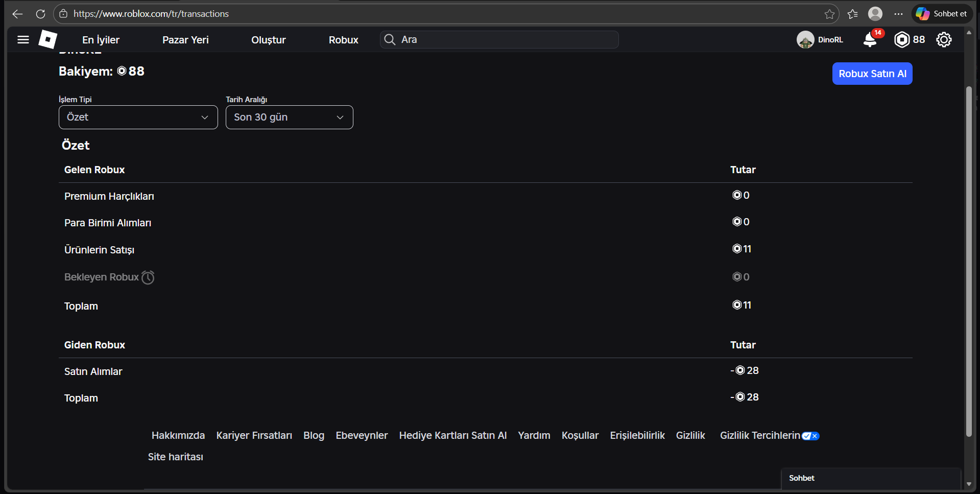
Task: Open the Roblox hamburger navigation menu
Action: pos(23,39)
